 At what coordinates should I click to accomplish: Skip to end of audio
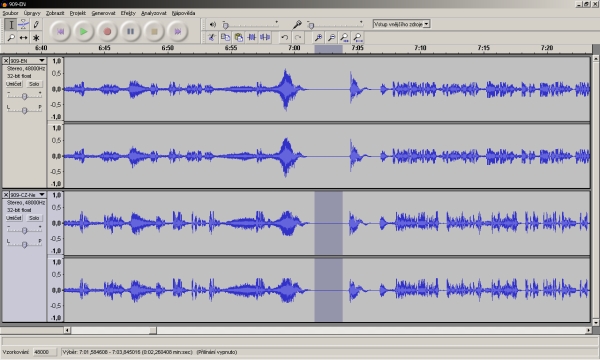tap(178, 31)
